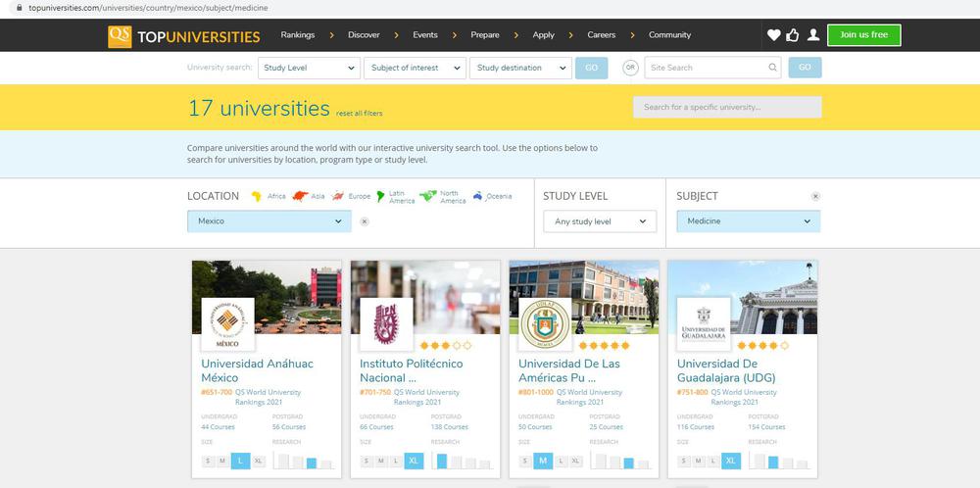Click reset all filters link
The image size is (980, 488).
360,114
